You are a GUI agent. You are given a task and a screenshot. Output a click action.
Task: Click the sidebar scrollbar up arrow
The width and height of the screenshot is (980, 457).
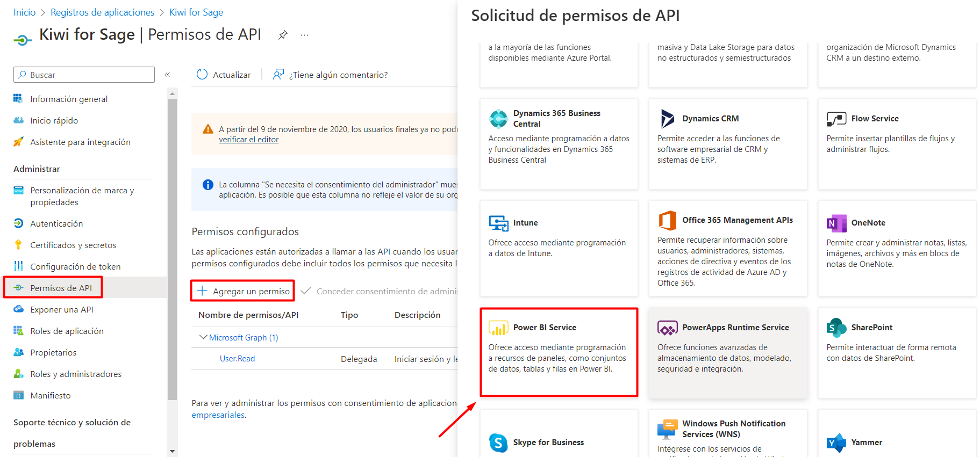pyautogui.click(x=172, y=93)
